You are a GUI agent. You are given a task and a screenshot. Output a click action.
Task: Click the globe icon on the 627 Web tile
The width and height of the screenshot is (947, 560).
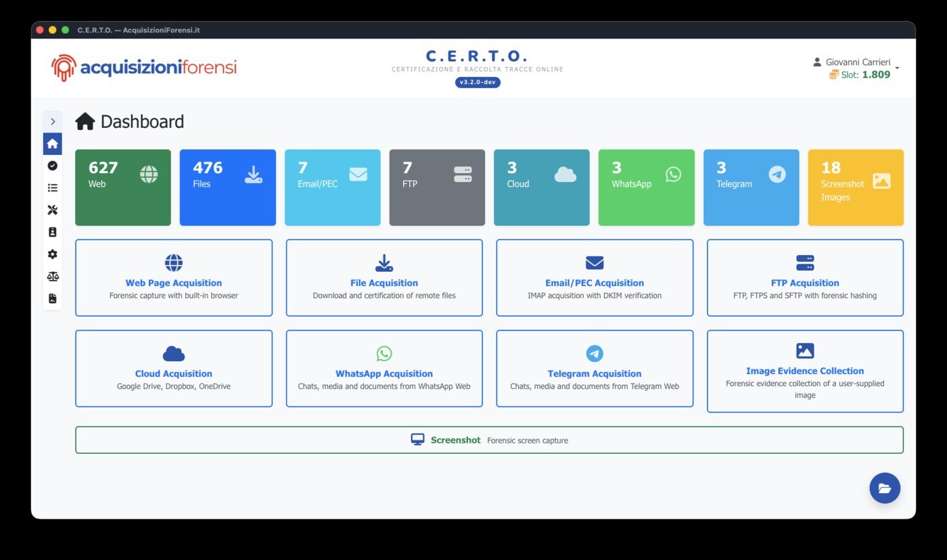coord(149,174)
